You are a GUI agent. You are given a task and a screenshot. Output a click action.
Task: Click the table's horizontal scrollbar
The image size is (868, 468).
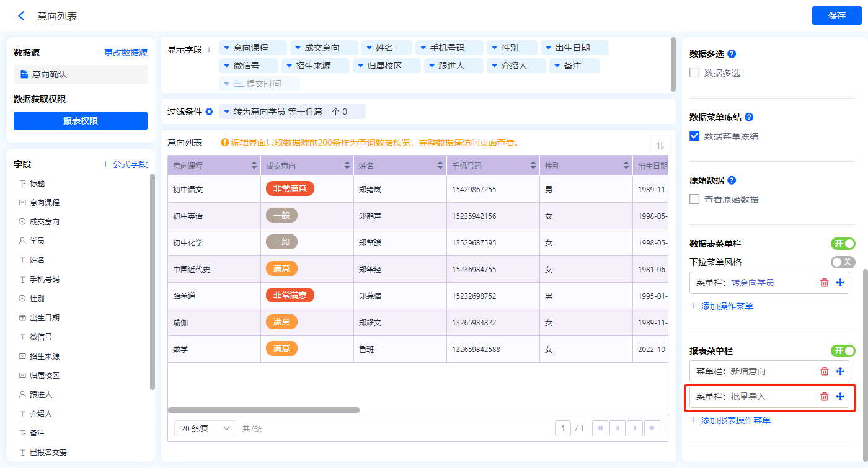pyautogui.click(x=263, y=410)
